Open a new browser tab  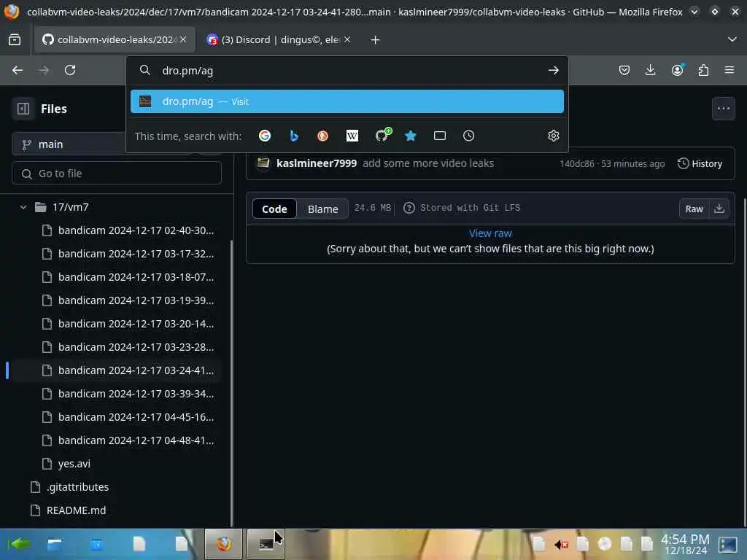pyautogui.click(x=376, y=40)
